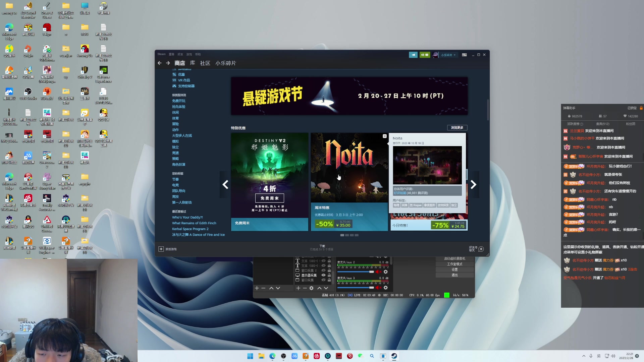Open File Explorer from the taskbar

pos(261,356)
